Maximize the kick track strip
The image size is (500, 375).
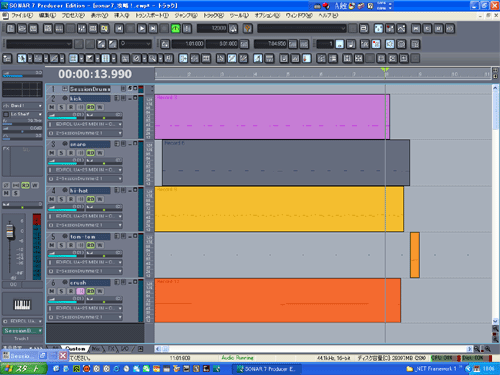(x=135, y=98)
